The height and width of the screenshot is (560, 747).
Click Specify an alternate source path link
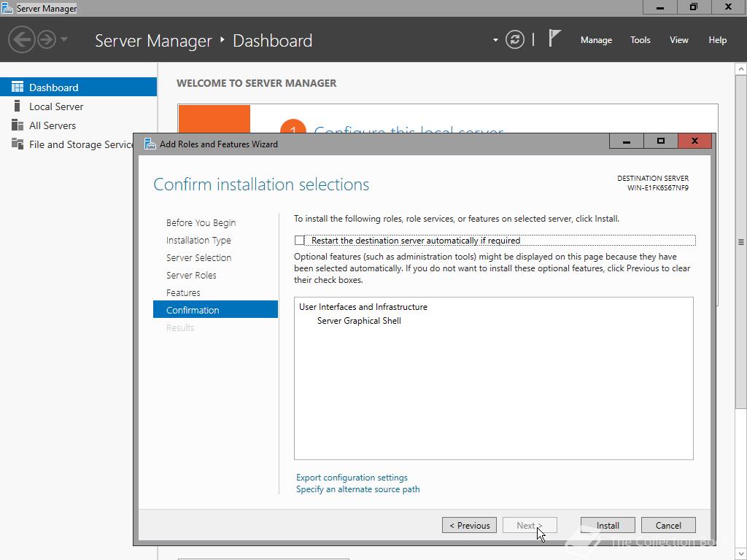pyautogui.click(x=357, y=489)
